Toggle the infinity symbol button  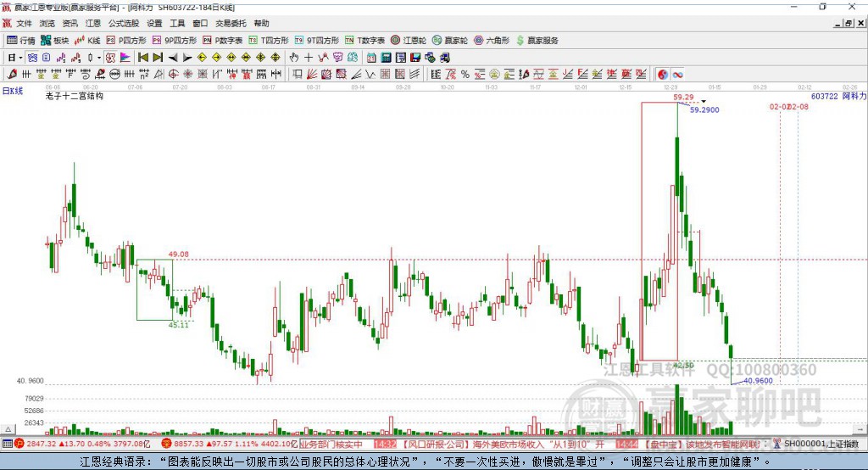point(677,75)
